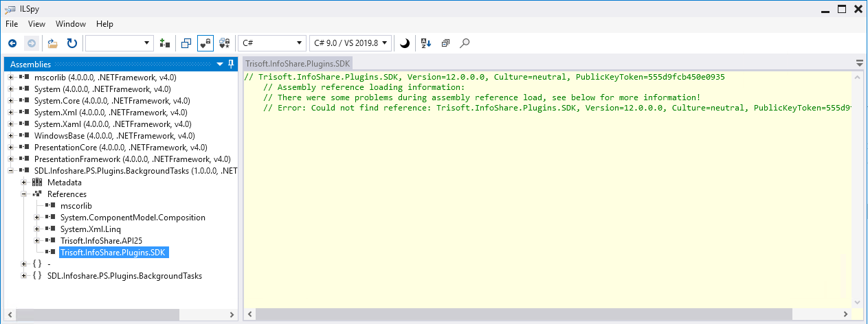868x324 pixels.
Task: Select the Trisoft.InfoShare.API25 reference
Action: point(101,240)
